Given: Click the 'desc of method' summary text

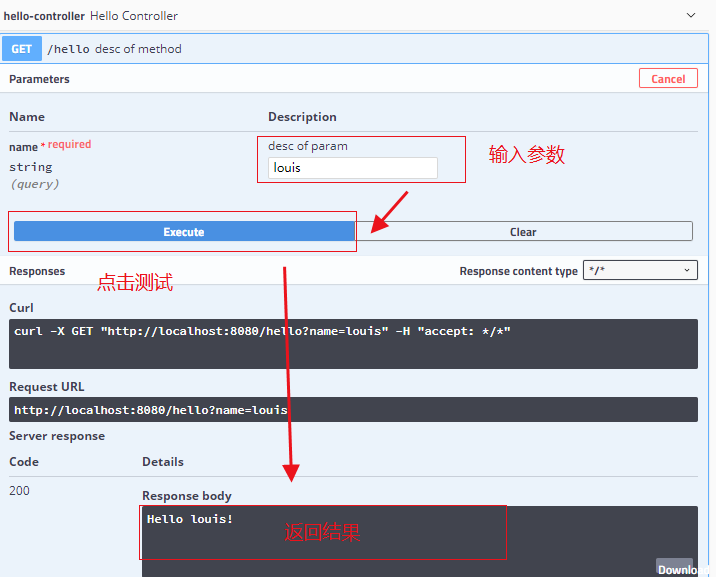Looking at the screenshot, I should tap(138, 49).
